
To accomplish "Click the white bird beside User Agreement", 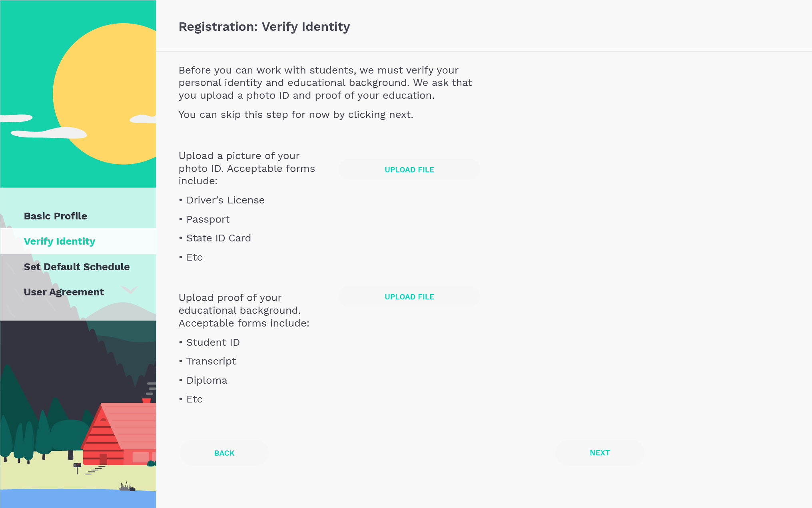I will click(129, 289).
